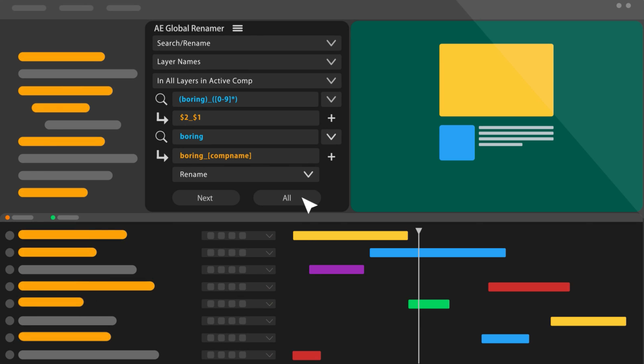Click the magnifier icon beside the regex search field
The height and width of the screenshot is (364, 644).
click(161, 99)
